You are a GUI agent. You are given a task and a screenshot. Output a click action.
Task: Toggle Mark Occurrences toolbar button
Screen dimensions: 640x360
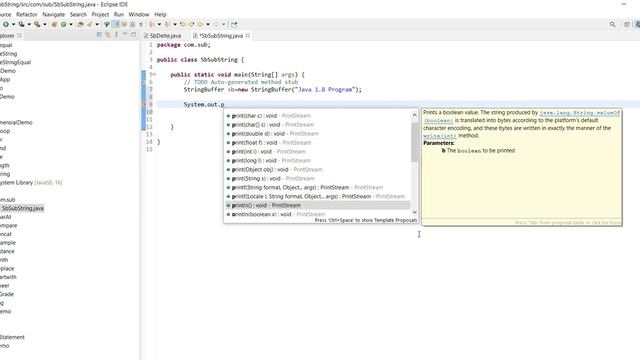tap(116, 24)
